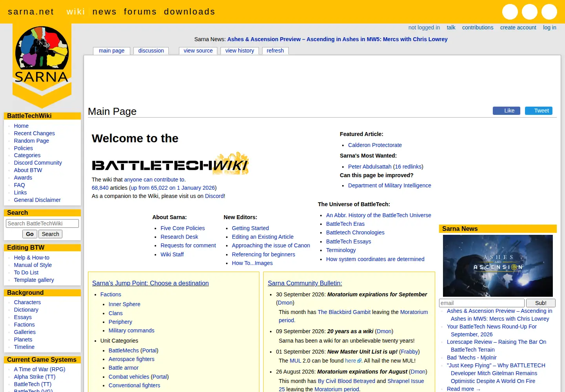The height and width of the screenshot is (392, 565).
Task: Open the Sarna Community Bulletin heading link
Action: pyautogui.click(x=305, y=283)
